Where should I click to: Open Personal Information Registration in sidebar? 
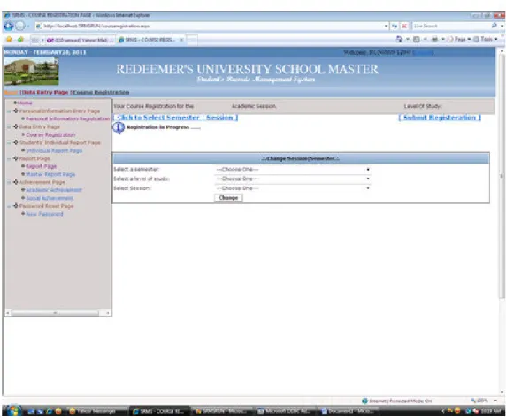coord(67,119)
